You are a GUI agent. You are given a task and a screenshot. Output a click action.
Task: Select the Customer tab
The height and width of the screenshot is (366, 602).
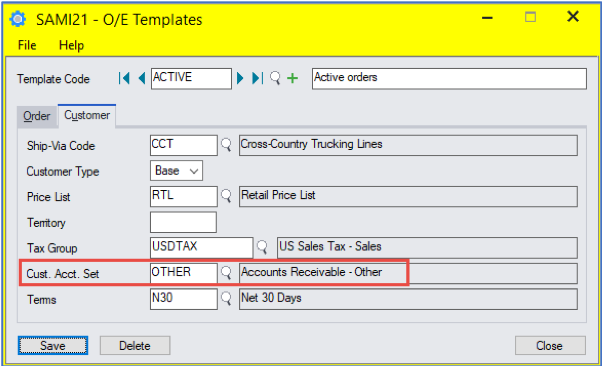click(x=87, y=115)
